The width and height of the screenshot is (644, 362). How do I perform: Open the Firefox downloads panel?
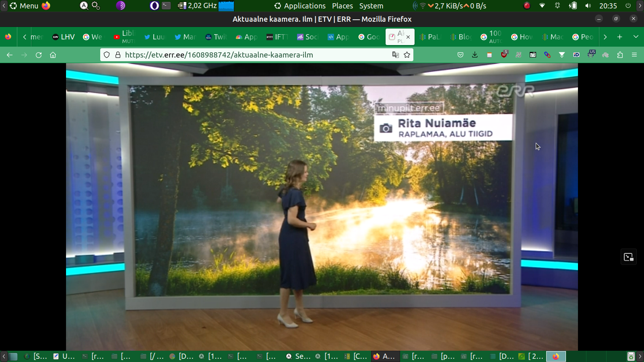pyautogui.click(x=475, y=55)
